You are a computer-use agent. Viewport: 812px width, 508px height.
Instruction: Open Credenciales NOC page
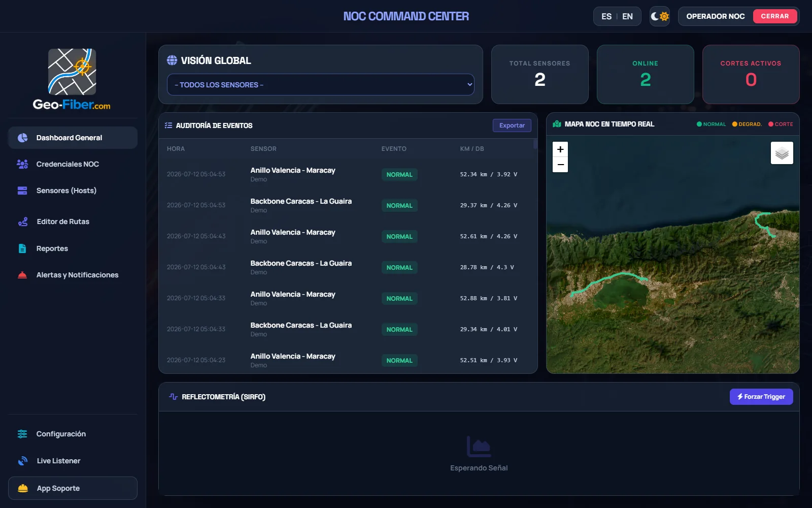pos(73,164)
